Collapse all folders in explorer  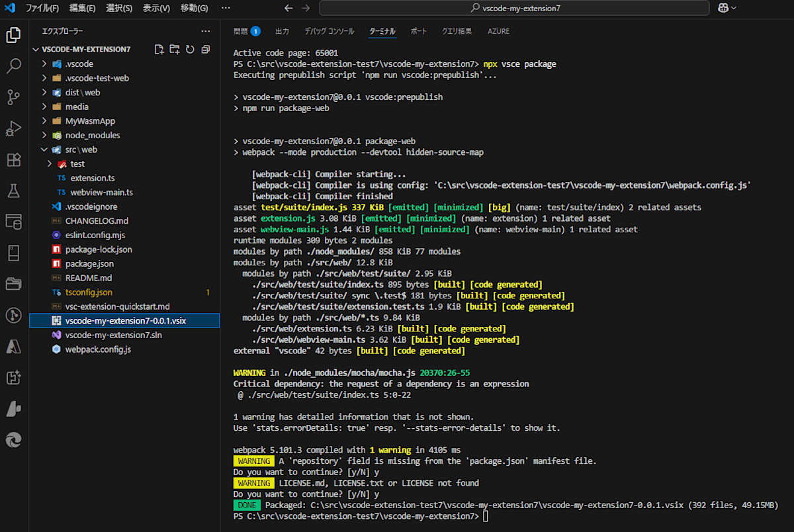(205, 50)
